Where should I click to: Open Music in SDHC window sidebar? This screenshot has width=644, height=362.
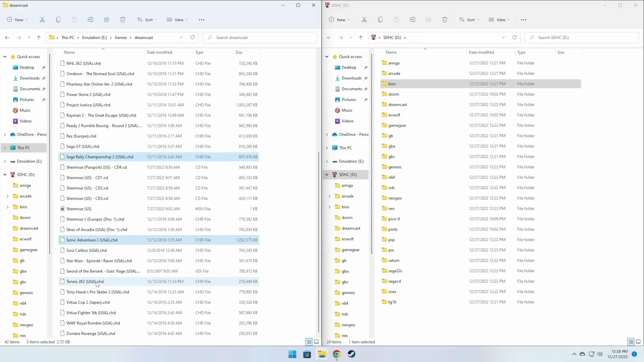click(x=347, y=110)
